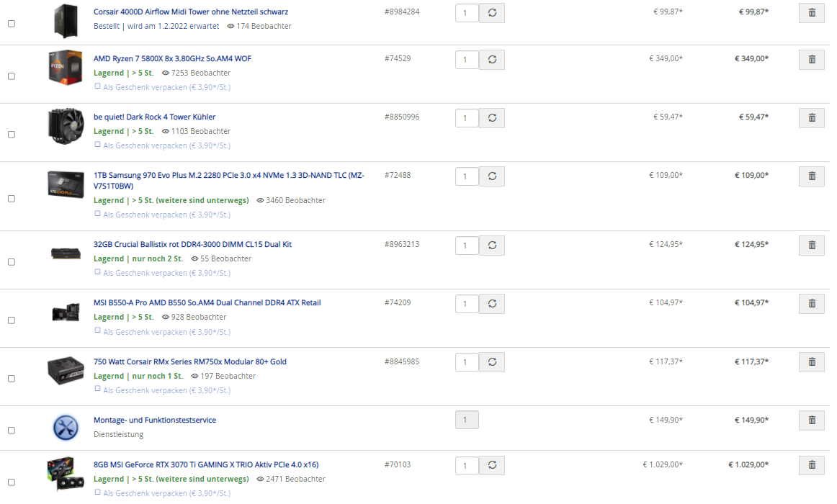Check the MSI B550-A Pro row
This screenshot has width=837, height=504.
pyautogui.click(x=12, y=320)
